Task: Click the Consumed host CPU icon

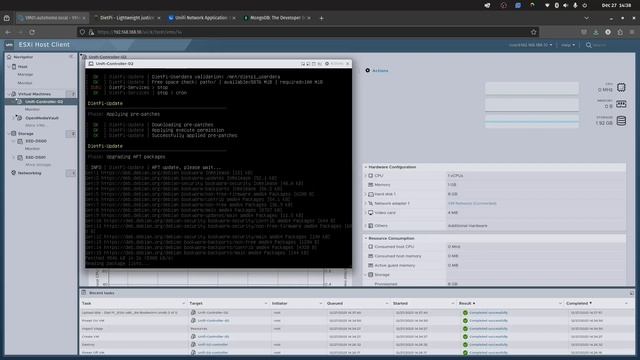Action: 371,247
